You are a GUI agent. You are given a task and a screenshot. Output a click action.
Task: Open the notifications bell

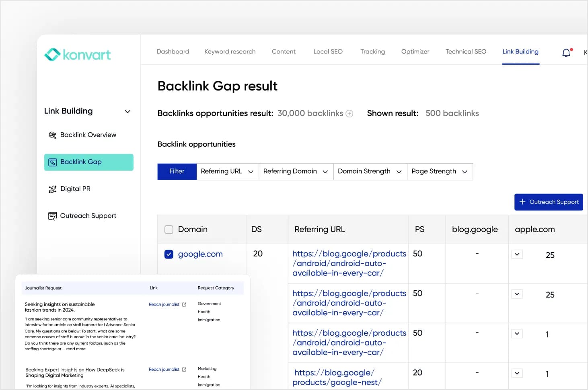click(566, 53)
